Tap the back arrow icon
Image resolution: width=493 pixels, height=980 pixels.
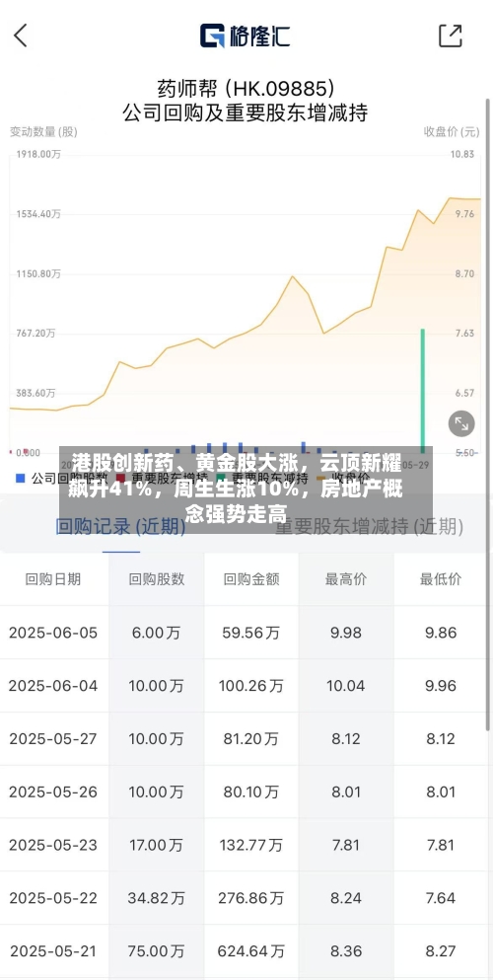click(21, 36)
